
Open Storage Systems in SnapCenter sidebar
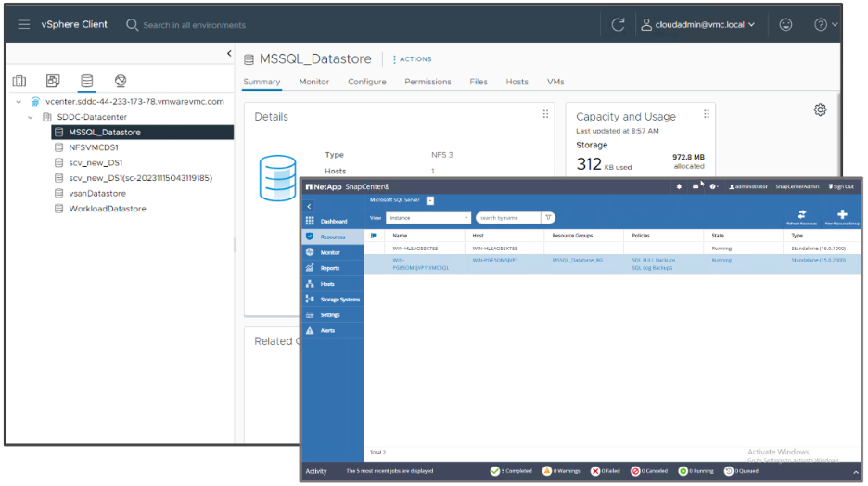point(339,300)
